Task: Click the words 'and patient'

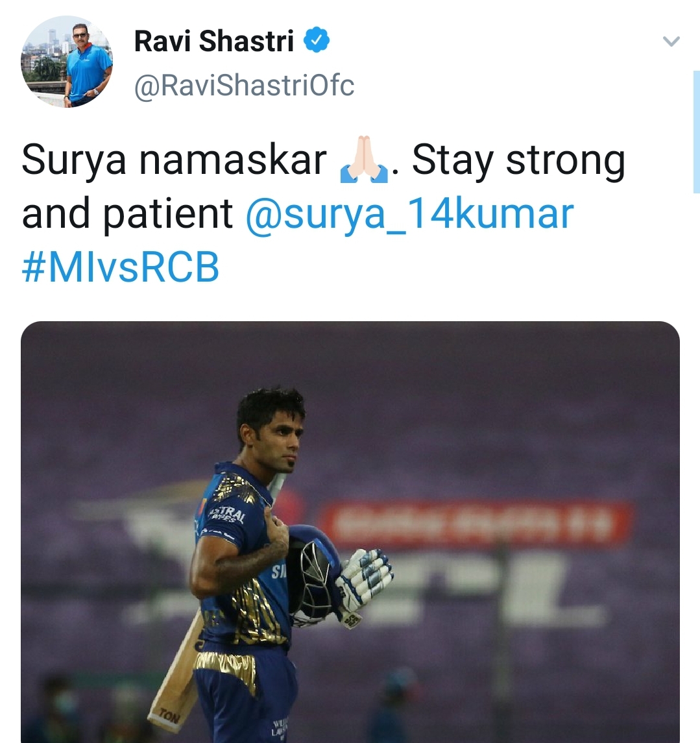Action: coord(127,214)
